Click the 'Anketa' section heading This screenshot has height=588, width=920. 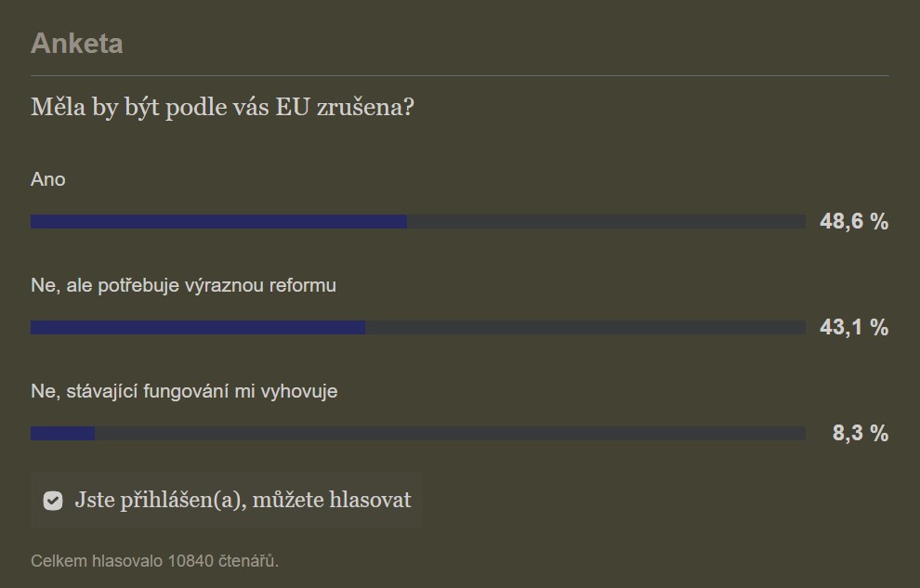coord(77,44)
